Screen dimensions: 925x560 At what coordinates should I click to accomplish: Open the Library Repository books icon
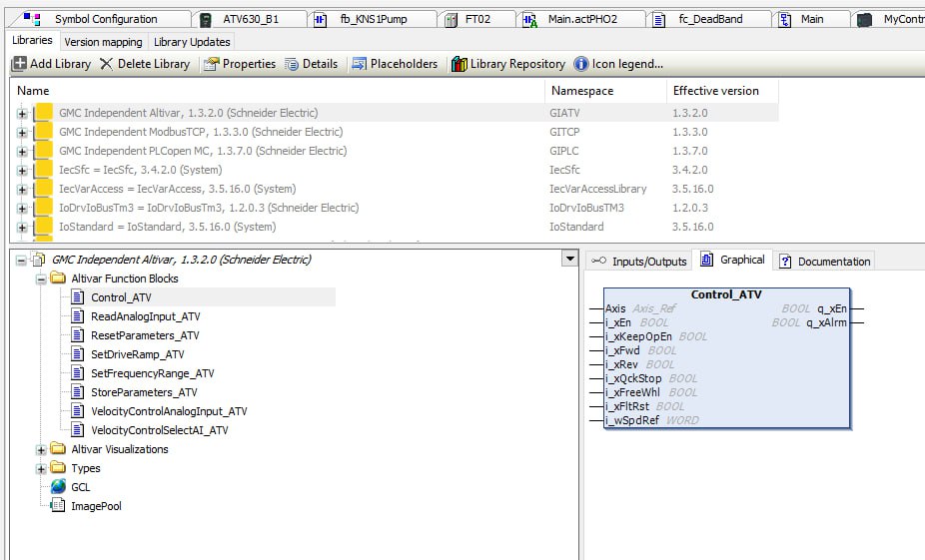459,64
